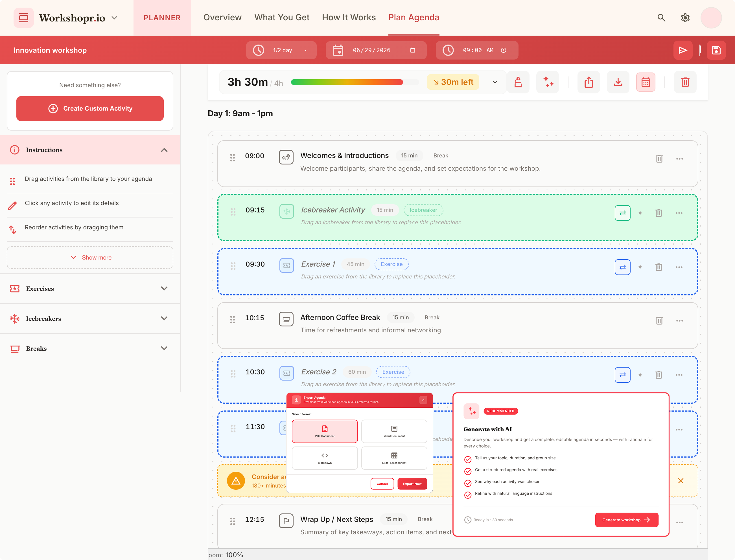
Task: Open more options for Exercise 2
Action: [x=679, y=375]
